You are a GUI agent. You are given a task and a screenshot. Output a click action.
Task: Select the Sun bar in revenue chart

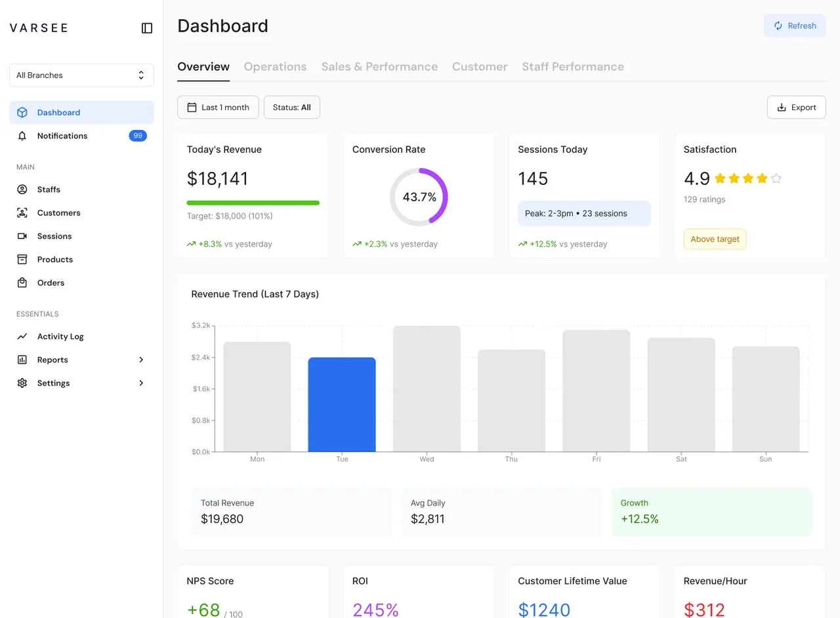(766, 399)
